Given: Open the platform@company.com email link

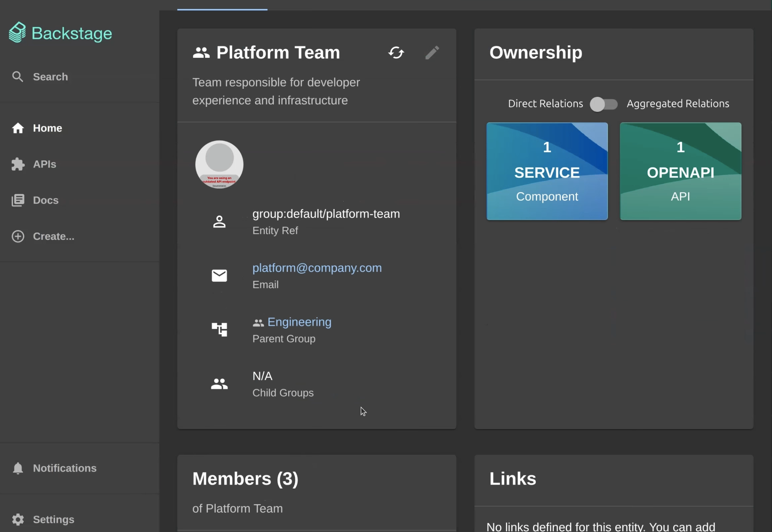Looking at the screenshot, I should tap(316, 268).
